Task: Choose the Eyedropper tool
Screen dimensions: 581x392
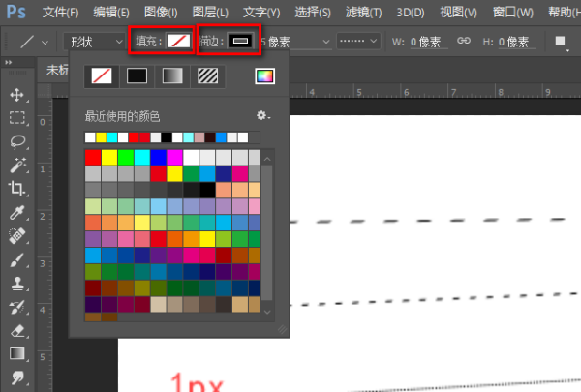Action: pyautogui.click(x=16, y=212)
